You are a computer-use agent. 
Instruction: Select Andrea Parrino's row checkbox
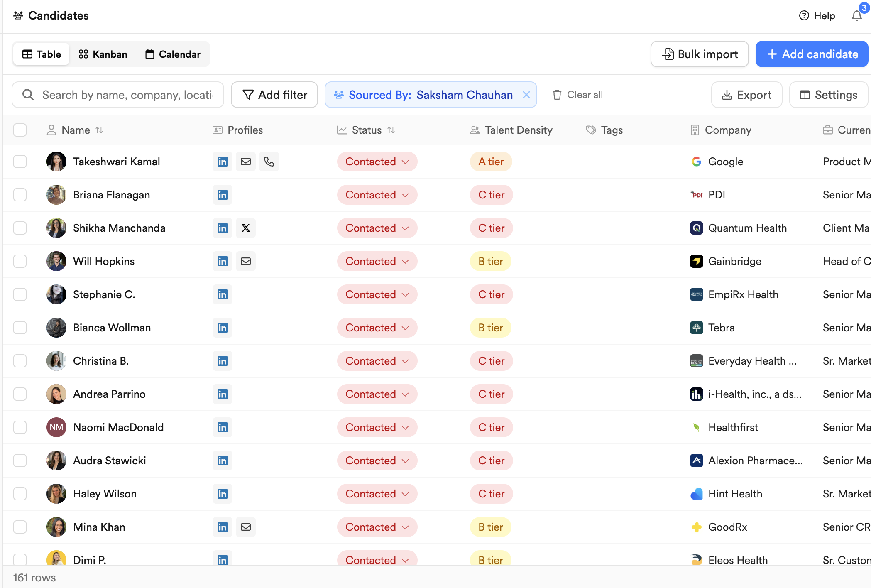[x=20, y=394]
